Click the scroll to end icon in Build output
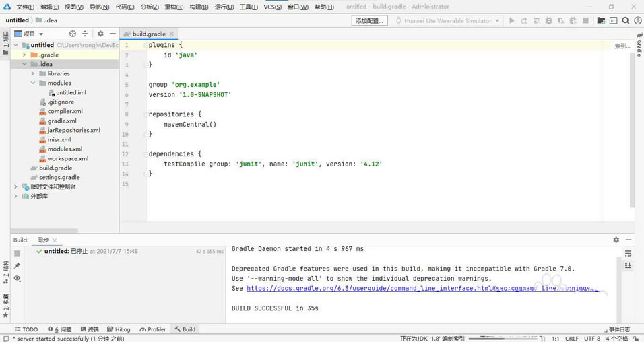Image resolution: width=644 pixels, height=342 pixels. tap(628, 266)
